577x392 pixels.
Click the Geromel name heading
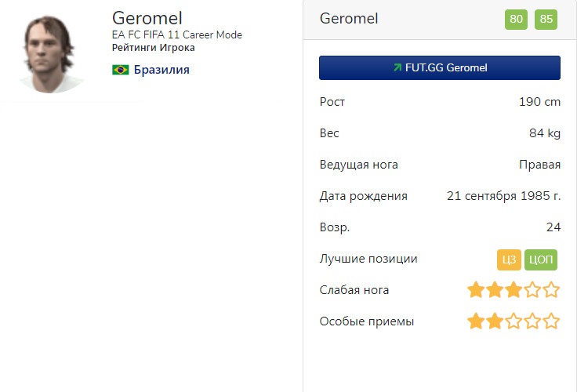click(147, 17)
